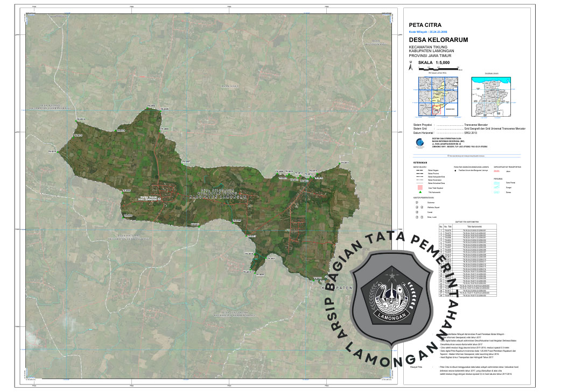Click the DESA KELORARUM title
This screenshot has width=561, height=392.
(438, 40)
